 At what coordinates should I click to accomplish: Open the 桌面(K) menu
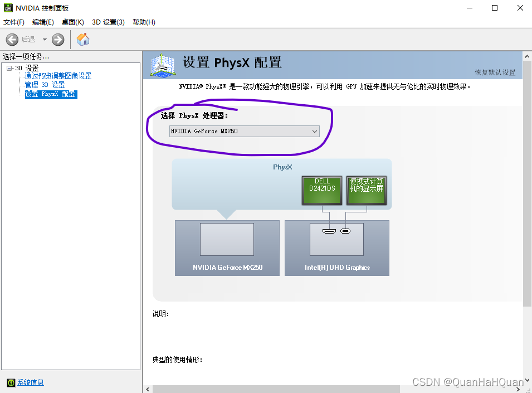tap(72, 22)
